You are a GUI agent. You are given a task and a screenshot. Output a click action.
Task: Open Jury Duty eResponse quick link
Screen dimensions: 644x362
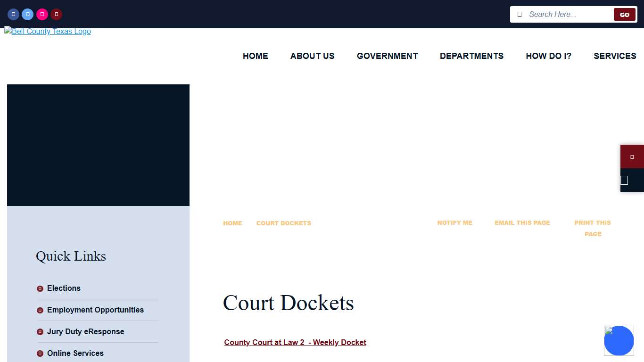pyautogui.click(x=85, y=332)
